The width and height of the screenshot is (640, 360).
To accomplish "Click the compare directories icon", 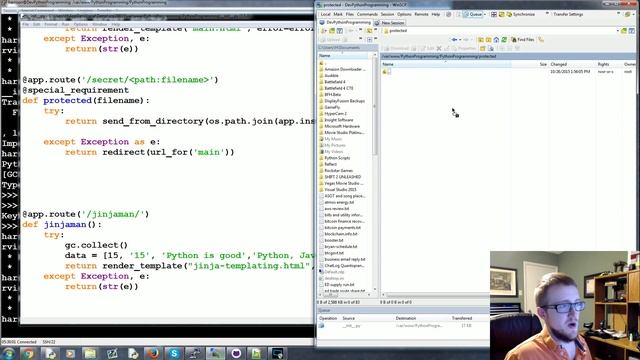I will 502,14.
